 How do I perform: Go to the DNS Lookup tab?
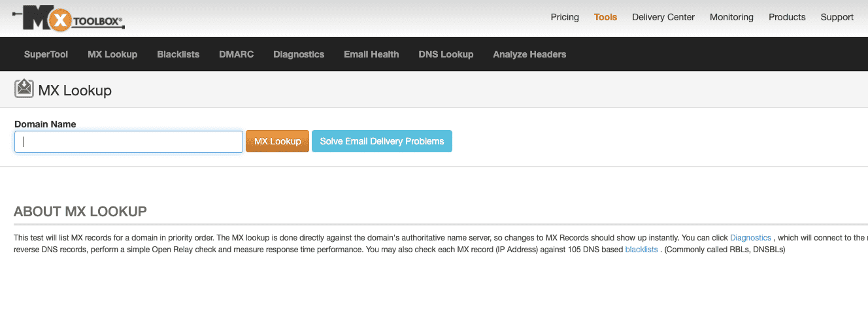(446, 54)
